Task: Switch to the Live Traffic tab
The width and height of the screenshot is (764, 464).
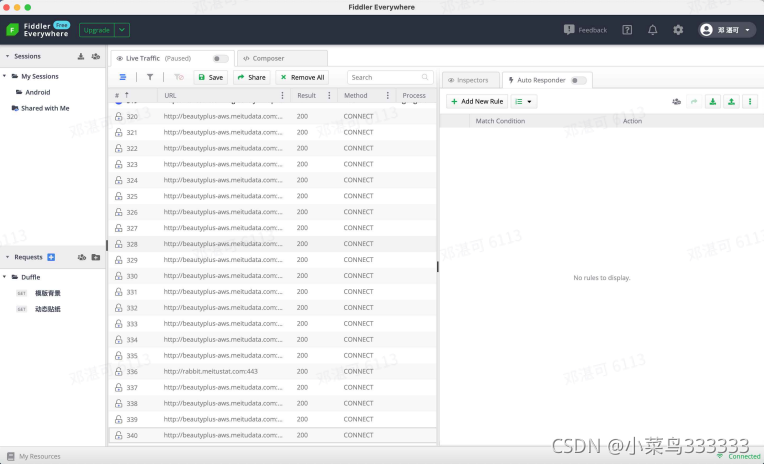Action: click(x=172, y=58)
